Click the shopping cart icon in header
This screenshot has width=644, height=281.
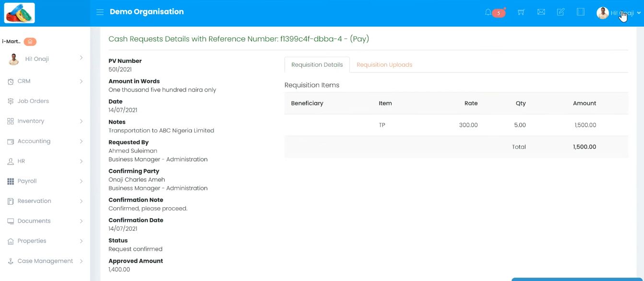coord(521,12)
